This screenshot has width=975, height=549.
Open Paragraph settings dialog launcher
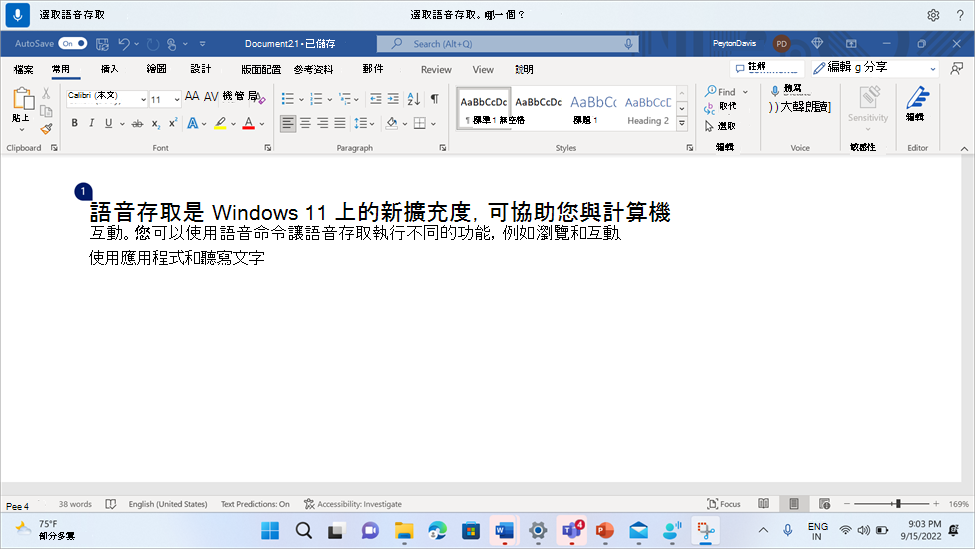point(443,148)
